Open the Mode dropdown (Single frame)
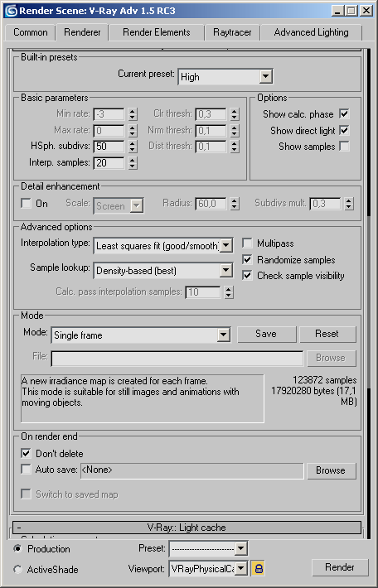 pyautogui.click(x=141, y=335)
